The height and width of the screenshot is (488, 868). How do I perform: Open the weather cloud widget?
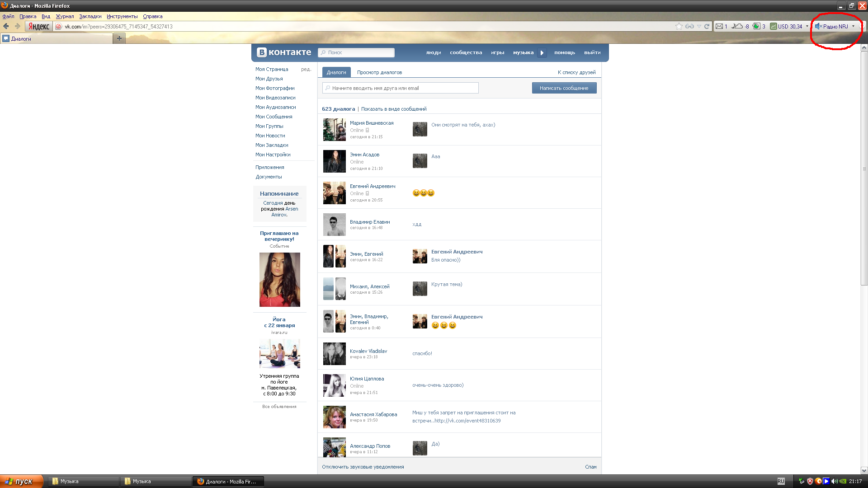click(737, 27)
